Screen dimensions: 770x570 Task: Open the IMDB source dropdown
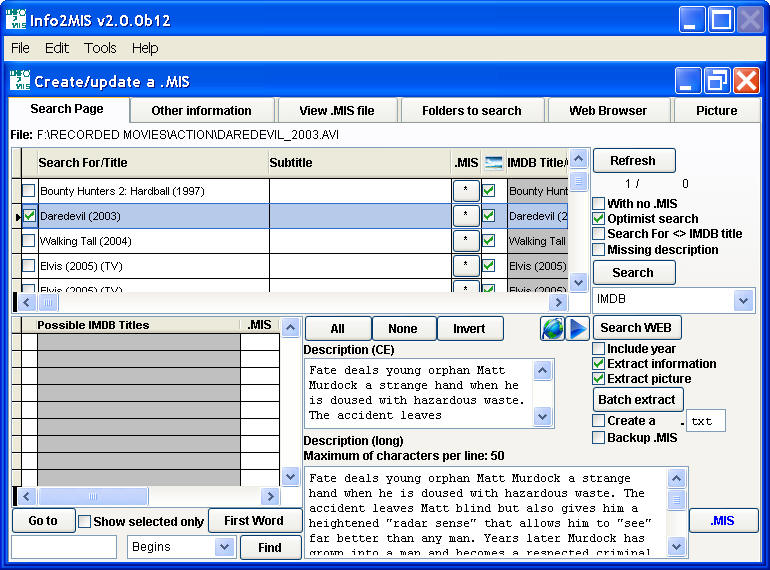pos(743,299)
